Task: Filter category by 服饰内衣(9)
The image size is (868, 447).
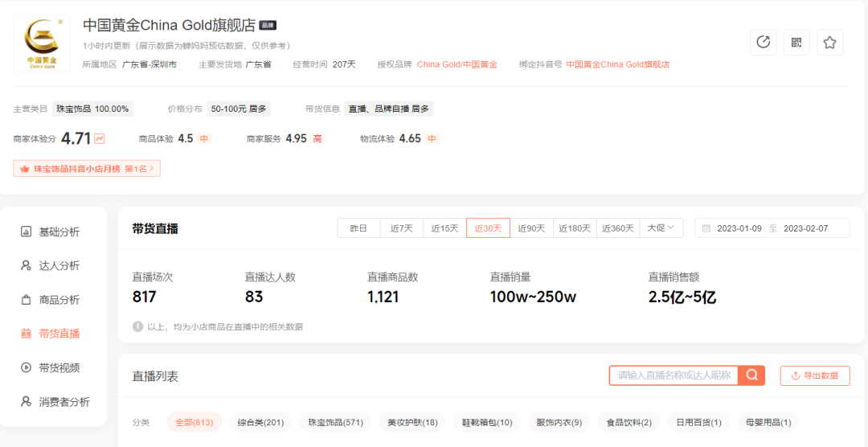Action: pyautogui.click(x=559, y=423)
